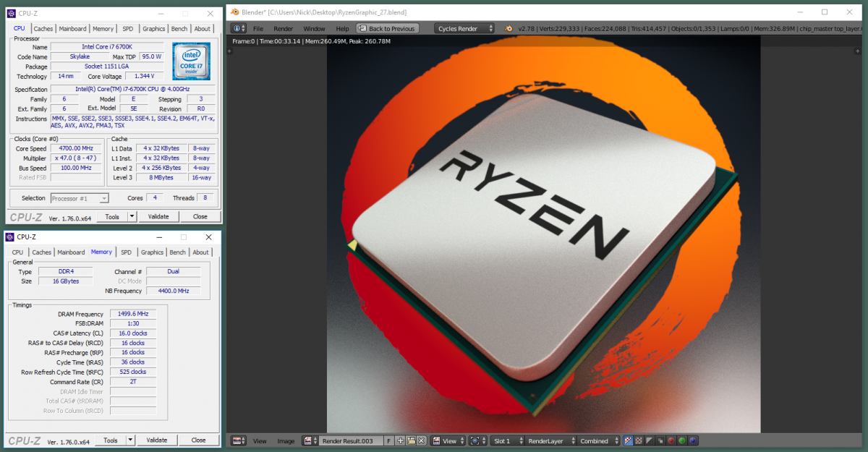Switch to the SPD tab in the CPU-Z memory window
The height and width of the screenshot is (452, 868).
(x=127, y=252)
